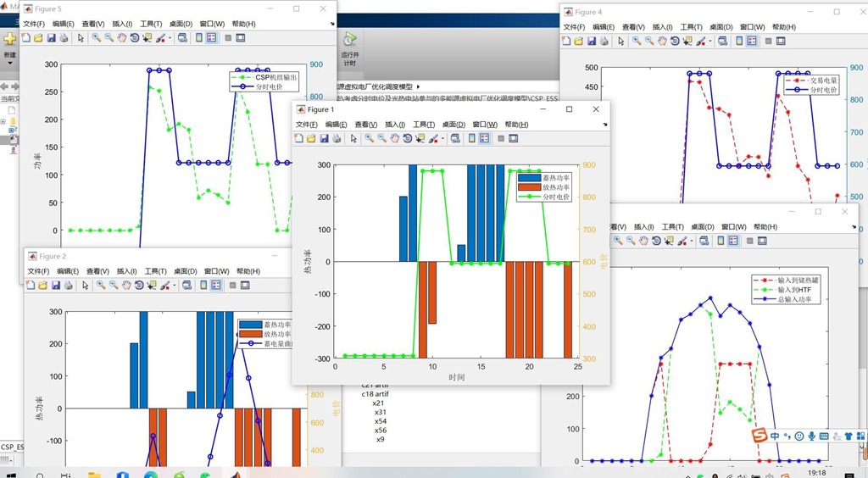The image size is (868, 478).
Task: Click Sogou input method S icon
Action: pyautogui.click(x=759, y=436)
